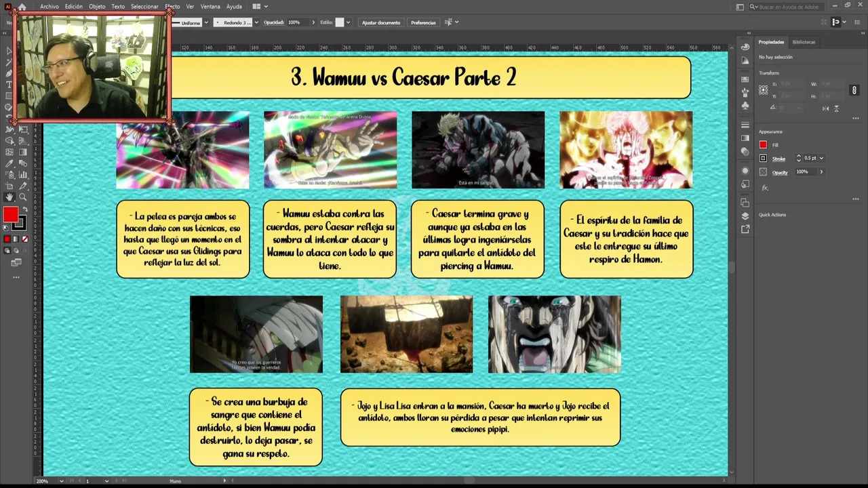
Task: Enable Draw Behind mode
Action: (x=16, y=250)
